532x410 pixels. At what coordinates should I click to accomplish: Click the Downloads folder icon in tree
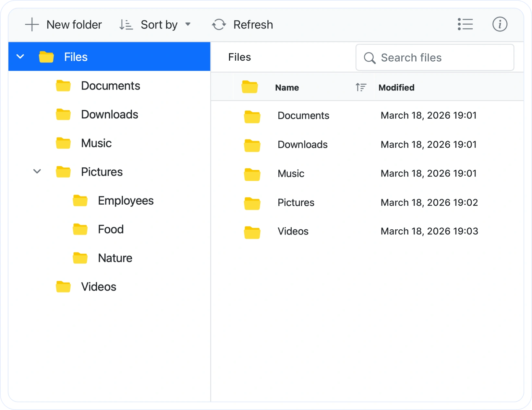pos(63,115)
